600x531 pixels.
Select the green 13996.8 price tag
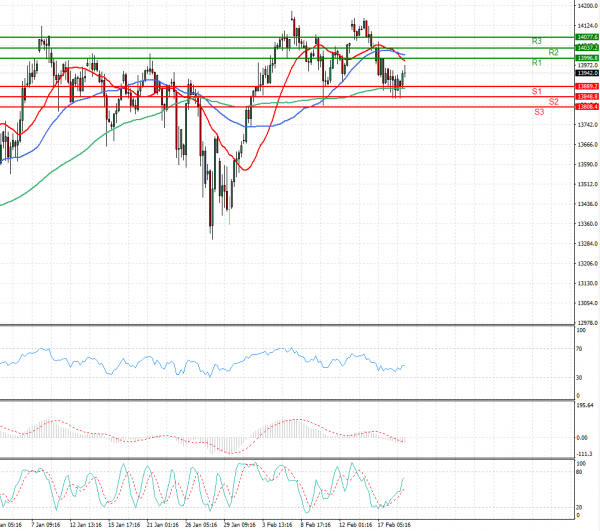(587, 58)
